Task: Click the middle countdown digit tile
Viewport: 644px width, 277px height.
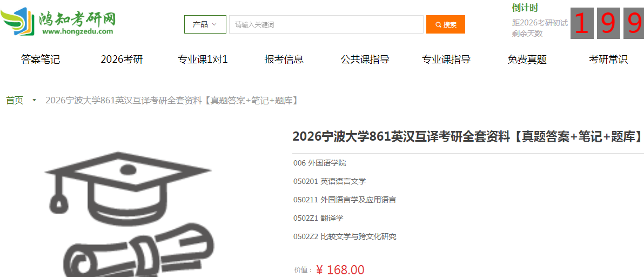Action: (608, 24)
